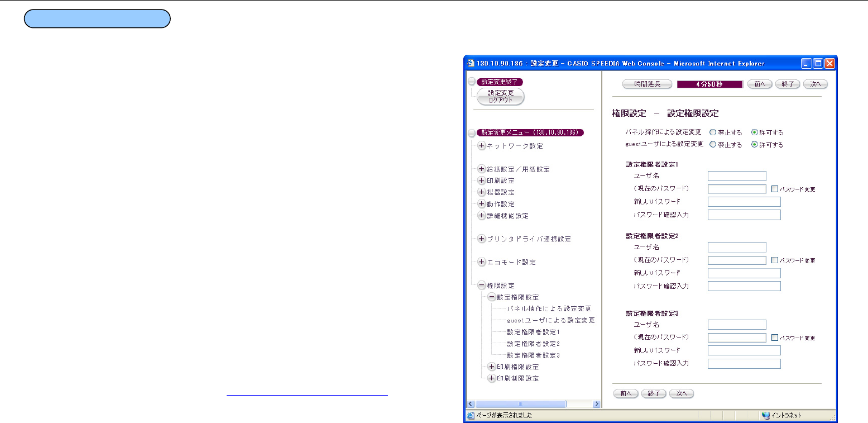
Task: Click the 設定変更メニュー (130.10.90.186) header label
Action: click(530, 133)
